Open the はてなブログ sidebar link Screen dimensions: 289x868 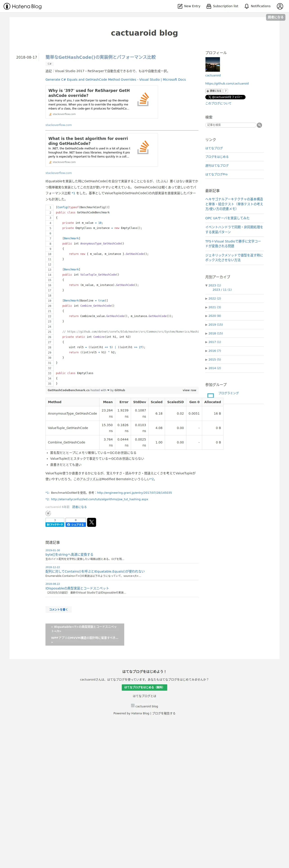coord(214,148)
